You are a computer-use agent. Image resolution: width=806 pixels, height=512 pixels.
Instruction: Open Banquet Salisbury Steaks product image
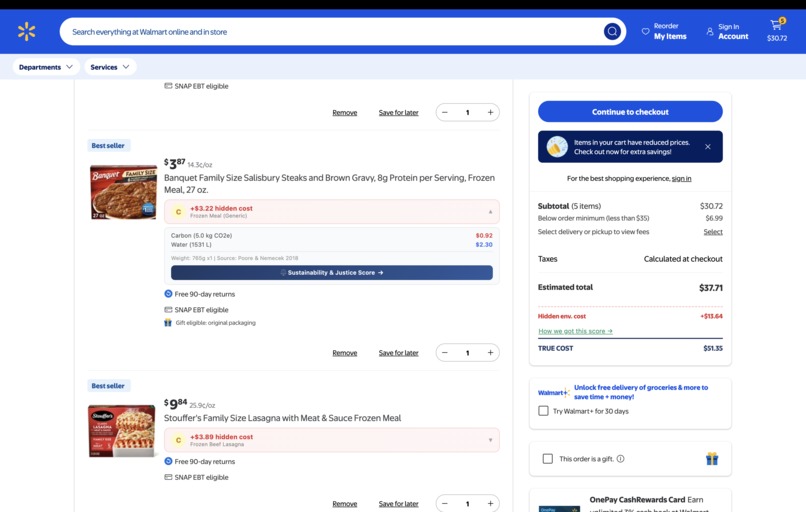coord(123,192)
